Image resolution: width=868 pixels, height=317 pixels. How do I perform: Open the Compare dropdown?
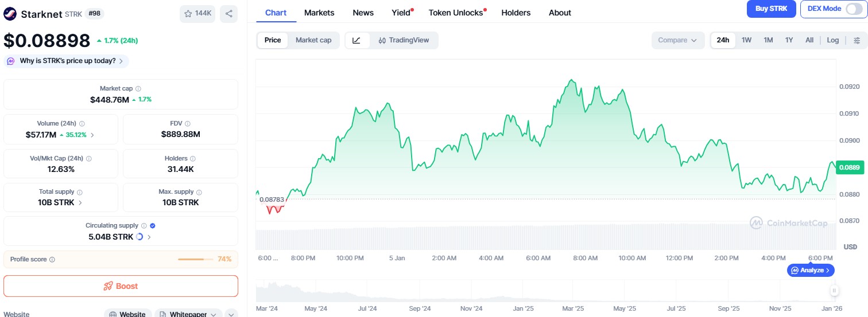(677, 40)
